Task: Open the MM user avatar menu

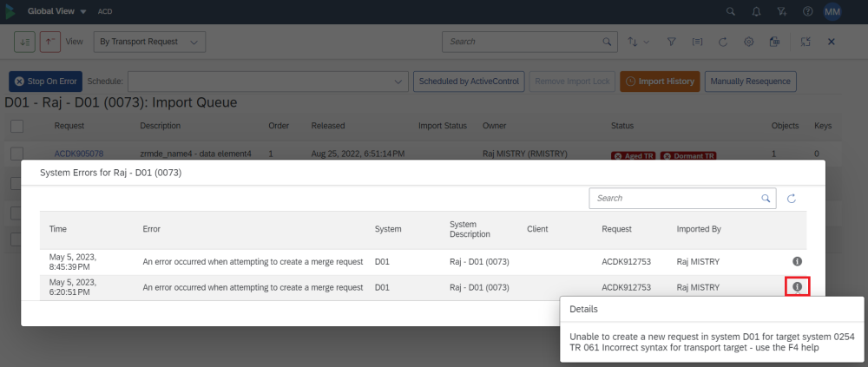Action: click(832, 12)
